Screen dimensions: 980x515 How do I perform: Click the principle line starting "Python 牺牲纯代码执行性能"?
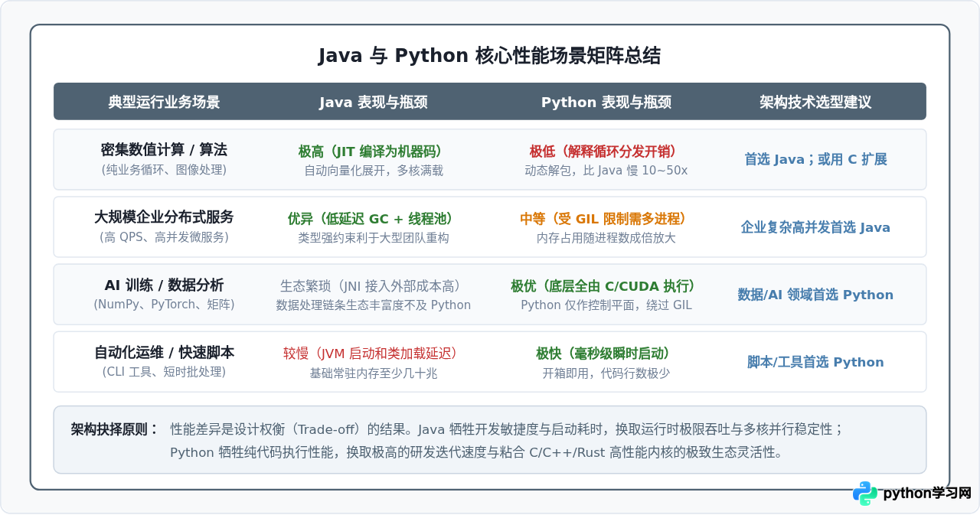click(x=479, y=452)
